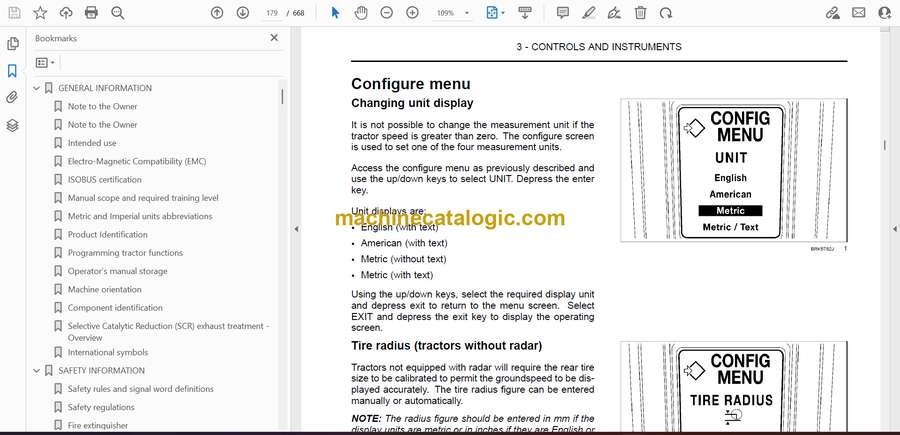Activate the hand pan tool
900x435 pixels.
361,13
